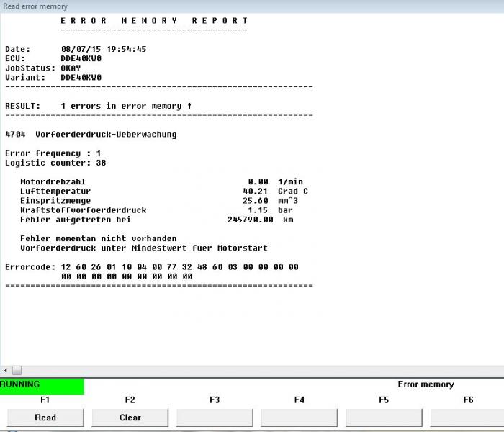Click the Errorcode hex bytes line
This screenshot has height=432, width=504.
151,266
